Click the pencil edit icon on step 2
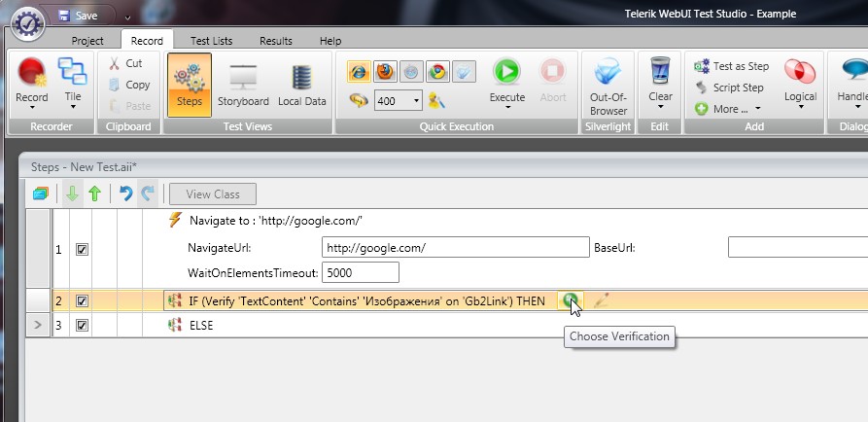 click(601, 300)
